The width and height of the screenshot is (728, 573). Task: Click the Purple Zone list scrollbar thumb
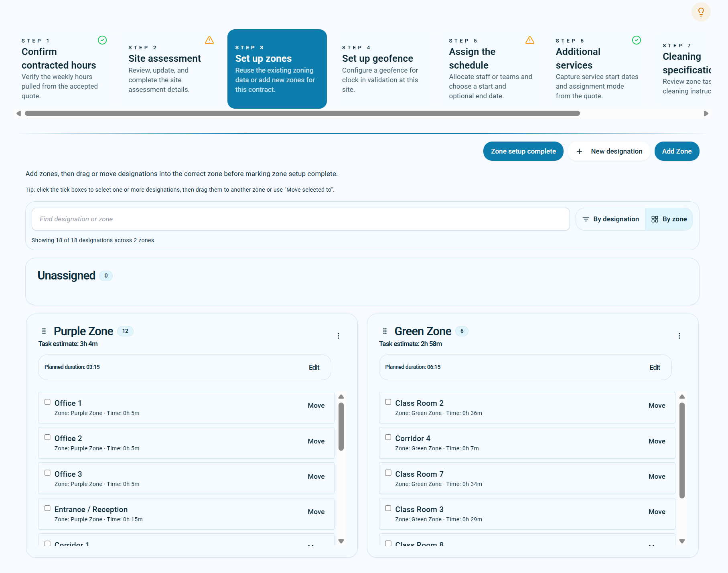(x=341, y=427)
